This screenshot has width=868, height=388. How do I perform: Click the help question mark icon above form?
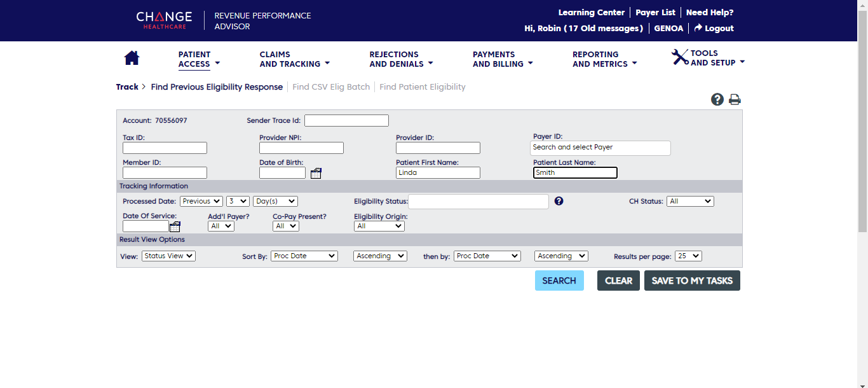(717, 99)
